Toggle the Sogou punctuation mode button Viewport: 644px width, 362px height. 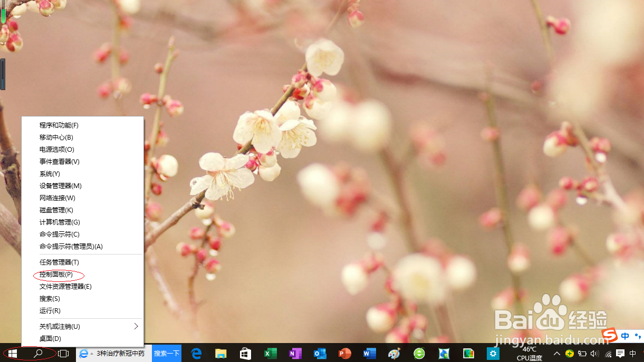[x=637, y=336]
